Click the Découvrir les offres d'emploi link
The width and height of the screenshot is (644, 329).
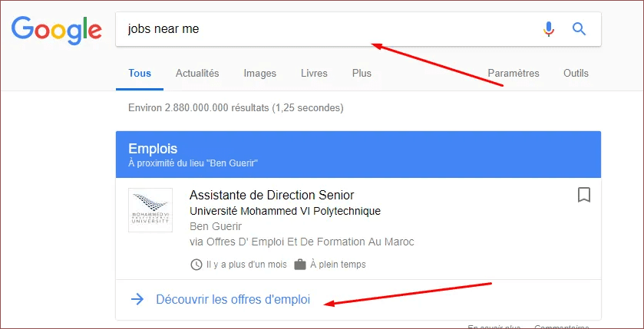(233, 300)
